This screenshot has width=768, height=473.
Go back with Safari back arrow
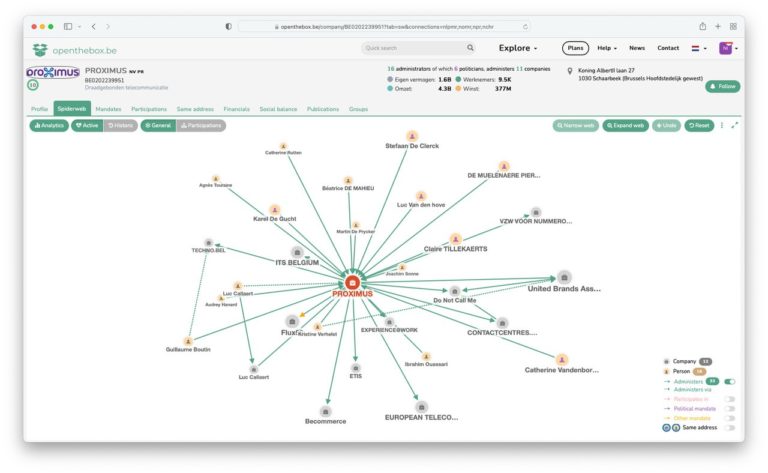click(94, 26)
